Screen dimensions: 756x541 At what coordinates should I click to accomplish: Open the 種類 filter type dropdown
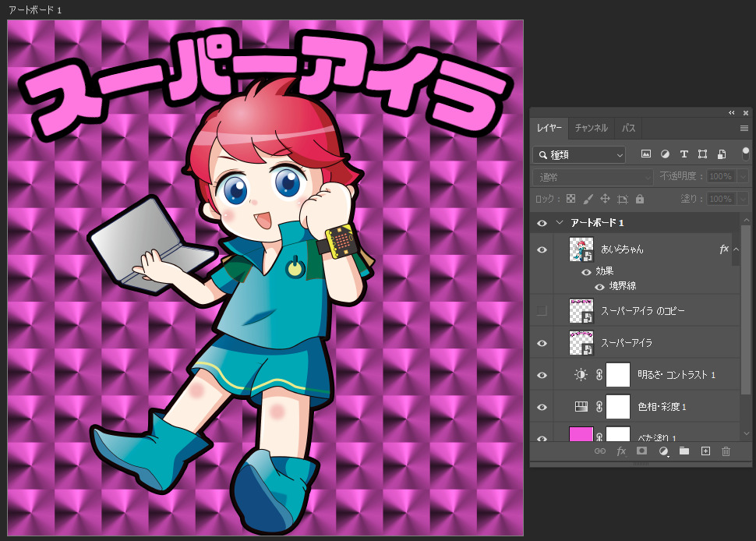[579, 155]
